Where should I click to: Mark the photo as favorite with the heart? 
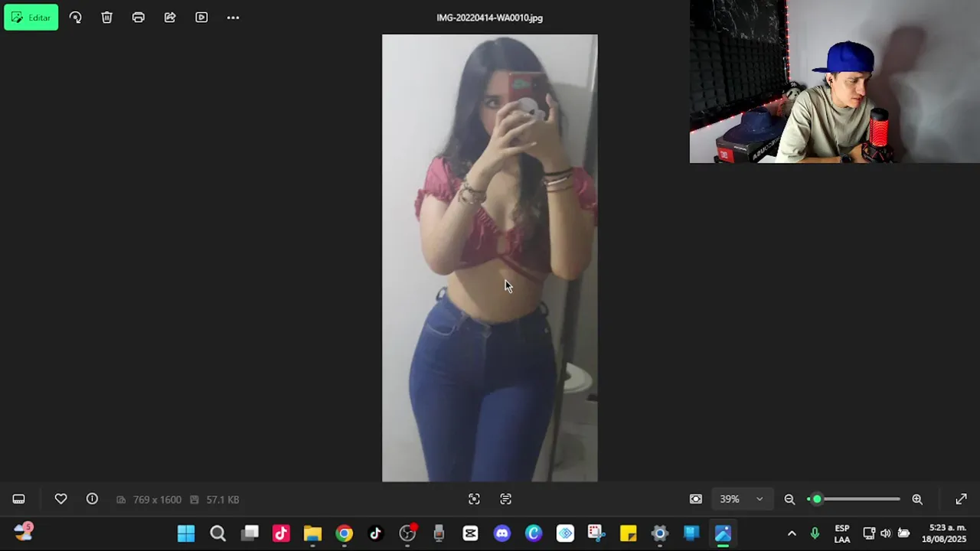[60, 499]
